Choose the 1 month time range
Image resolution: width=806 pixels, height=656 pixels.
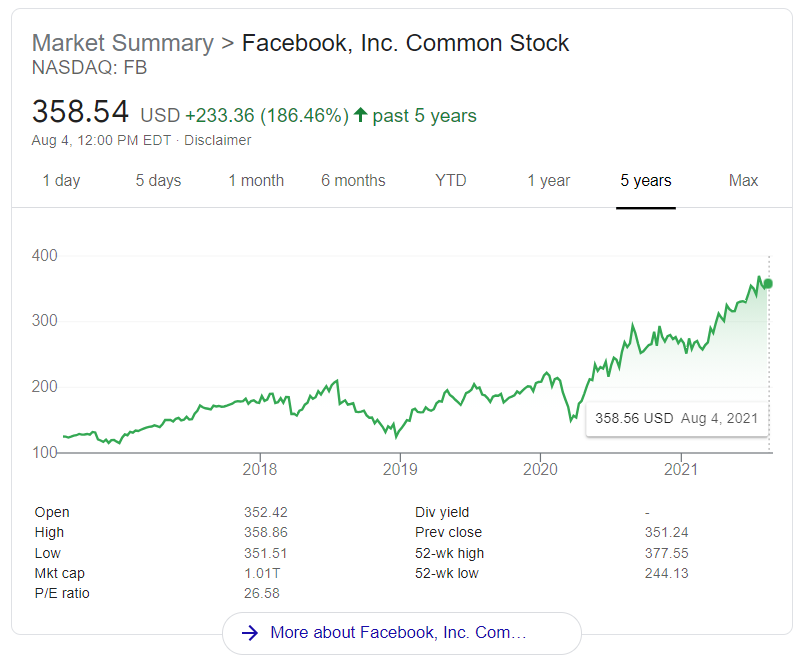(x=256, y=180)
